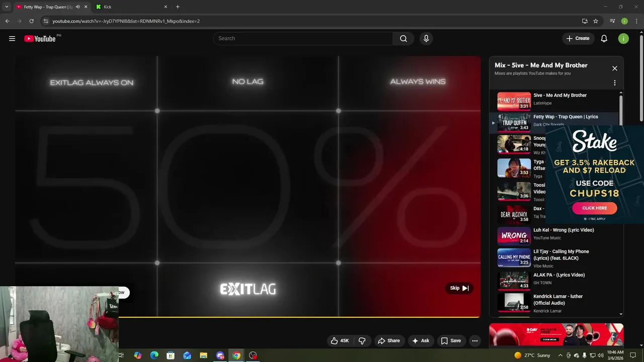The image size is (644, 362).
Task: Go to the YouTube home logo
Action: (40, 39)
